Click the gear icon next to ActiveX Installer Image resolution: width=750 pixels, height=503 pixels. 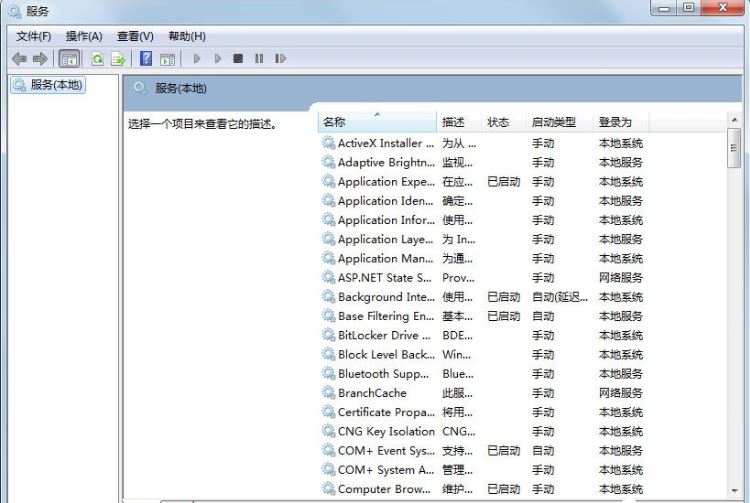point(328,142)
